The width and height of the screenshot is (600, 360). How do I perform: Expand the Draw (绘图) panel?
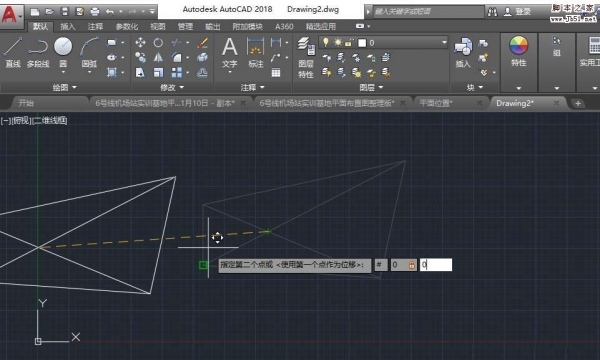click(x=64, y=88)
